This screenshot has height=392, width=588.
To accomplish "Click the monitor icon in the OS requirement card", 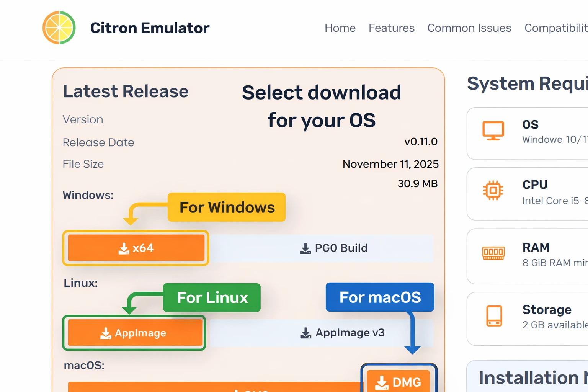I will pyautogui.click(x=494, y=131).
